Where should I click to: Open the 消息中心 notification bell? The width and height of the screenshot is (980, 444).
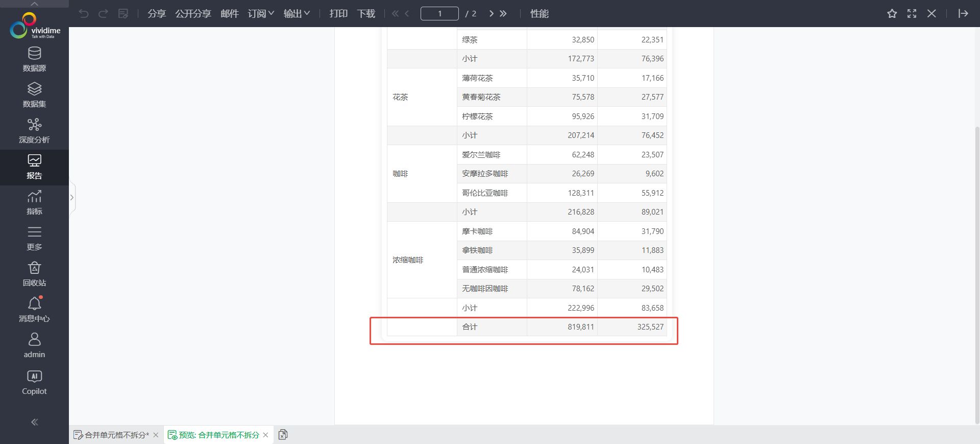(34, 310)
